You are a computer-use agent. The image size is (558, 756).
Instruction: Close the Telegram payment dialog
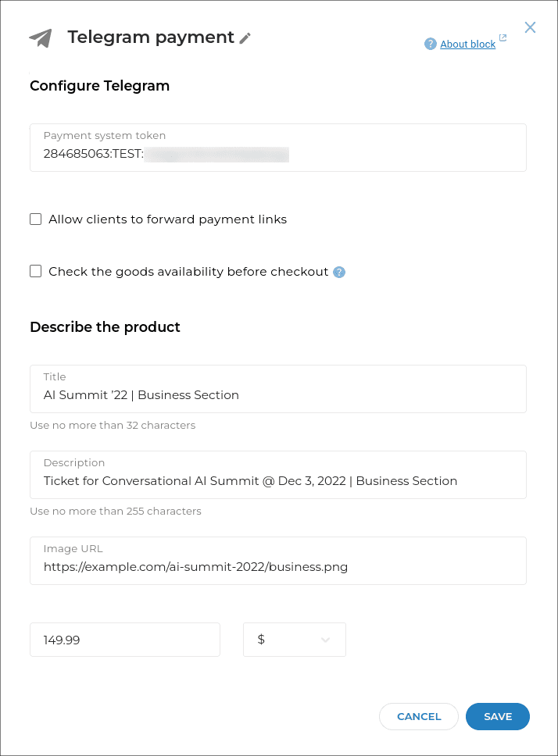click(x=530, y=27)
